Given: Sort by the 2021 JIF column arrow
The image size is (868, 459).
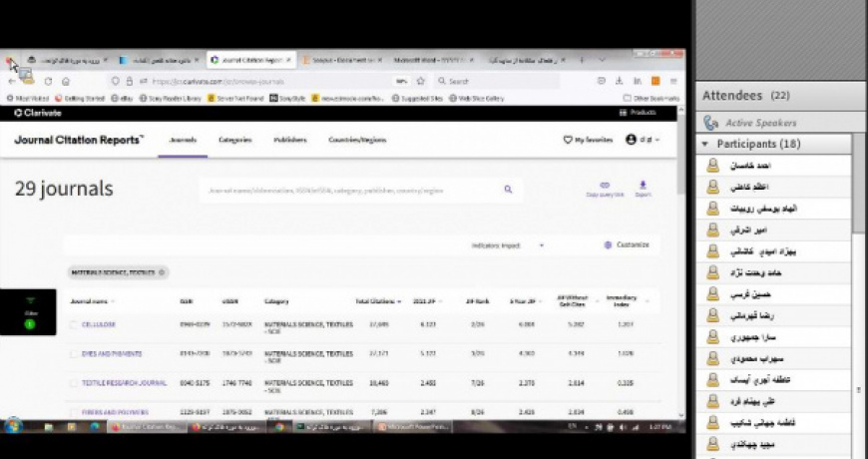Looking at the screenshot, I should coord(441,301).
